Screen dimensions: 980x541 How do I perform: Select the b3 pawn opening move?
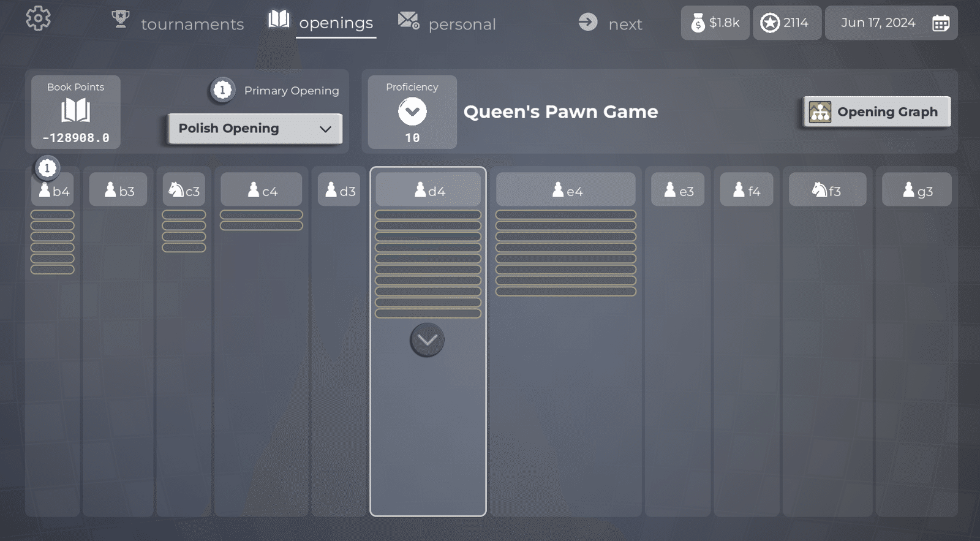click(x=118, y=189)
